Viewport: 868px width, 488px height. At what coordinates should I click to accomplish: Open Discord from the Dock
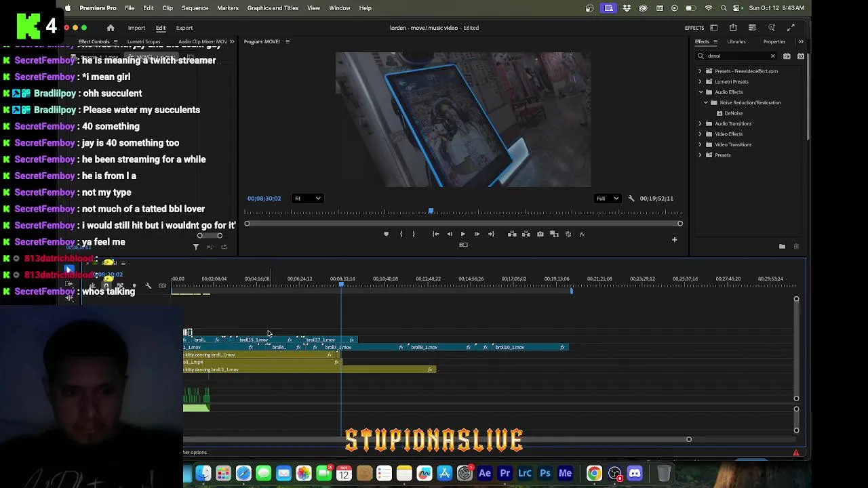tap(635, 473)
